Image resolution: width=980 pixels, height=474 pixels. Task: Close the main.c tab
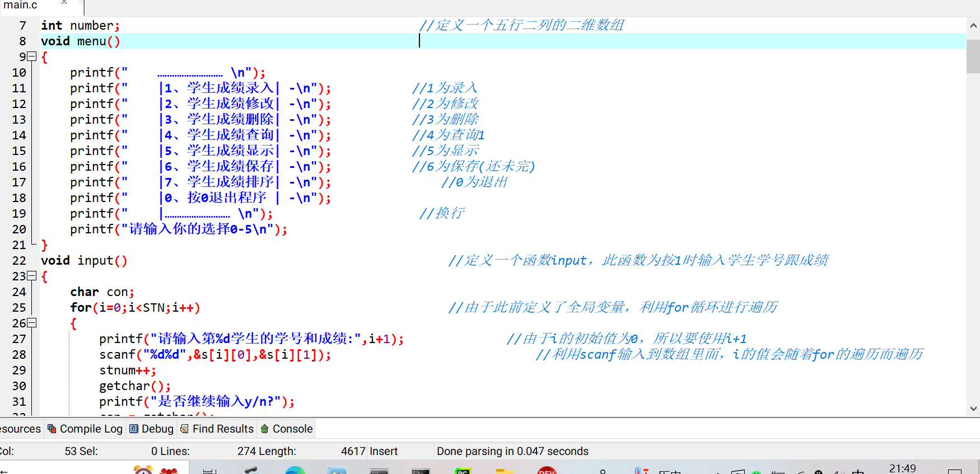click(x=64, y=3)
